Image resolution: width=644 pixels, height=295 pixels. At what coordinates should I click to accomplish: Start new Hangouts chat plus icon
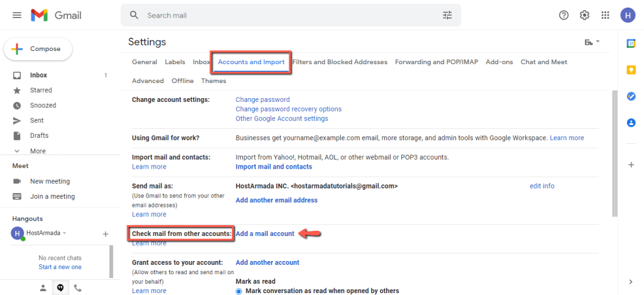tap(106, 234)
